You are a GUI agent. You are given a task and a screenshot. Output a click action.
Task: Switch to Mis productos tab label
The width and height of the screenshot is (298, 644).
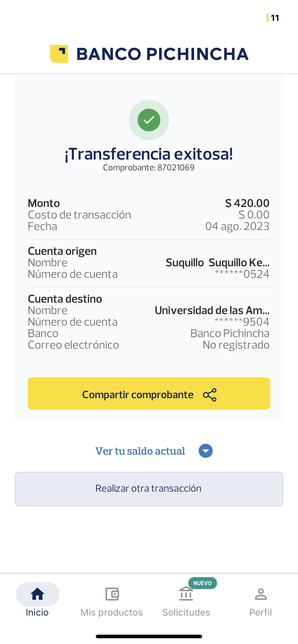pyautogui.click(x=112, y=612)
